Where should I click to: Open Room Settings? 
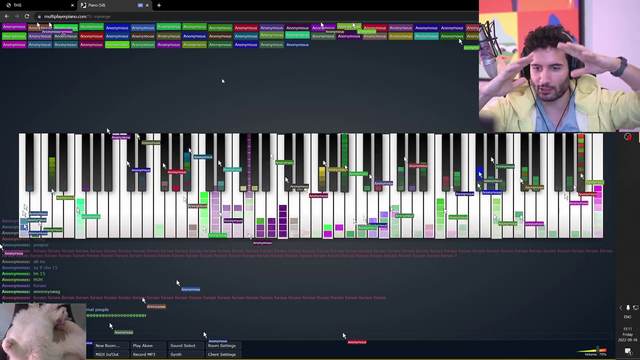click(223, 346)
